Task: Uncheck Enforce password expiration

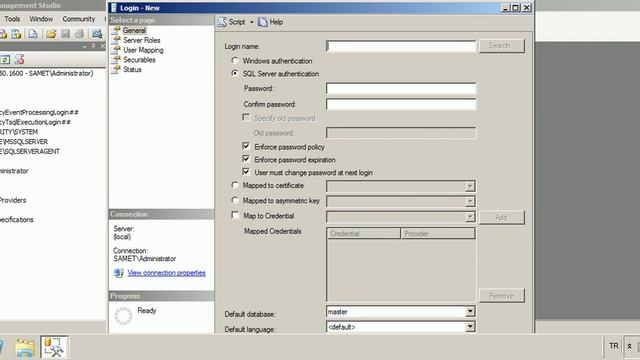Action: 246,159
